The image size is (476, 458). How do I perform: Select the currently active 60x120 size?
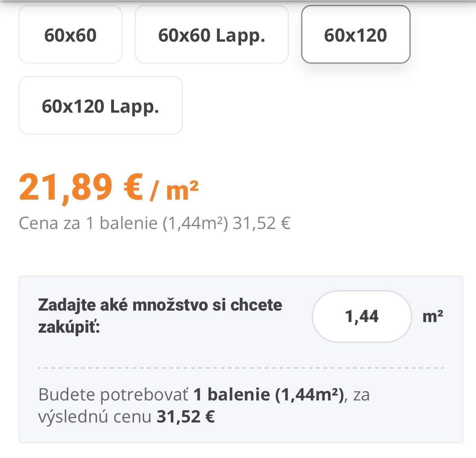355,34
